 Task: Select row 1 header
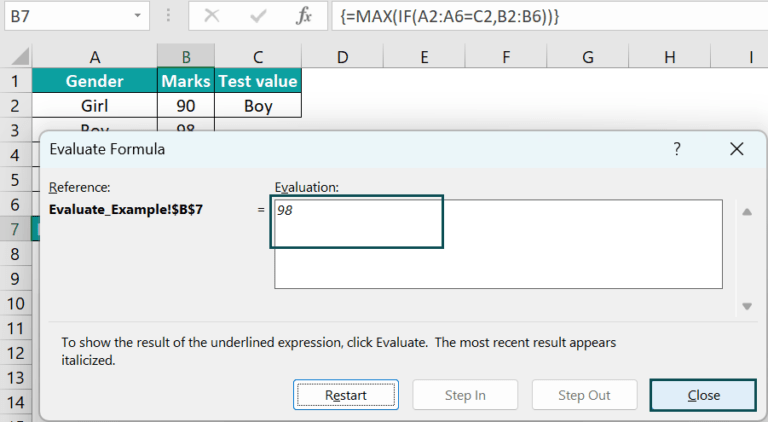pos(15,81)
